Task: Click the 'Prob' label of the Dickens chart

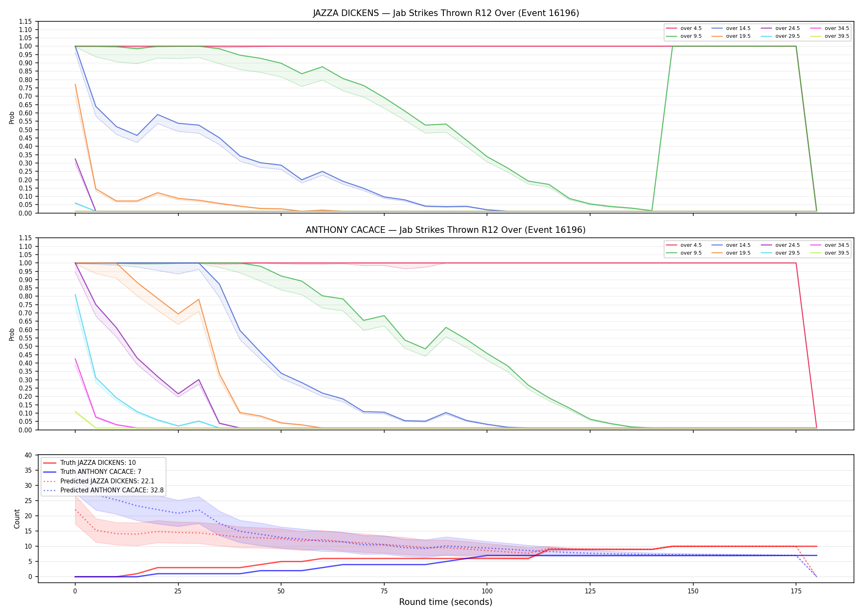Action: (12, 118)
